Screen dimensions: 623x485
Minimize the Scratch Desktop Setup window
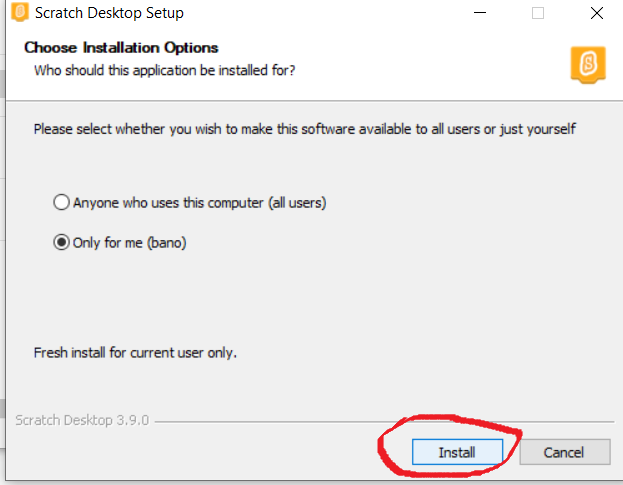pyautogui.click(x=480, y=13)
